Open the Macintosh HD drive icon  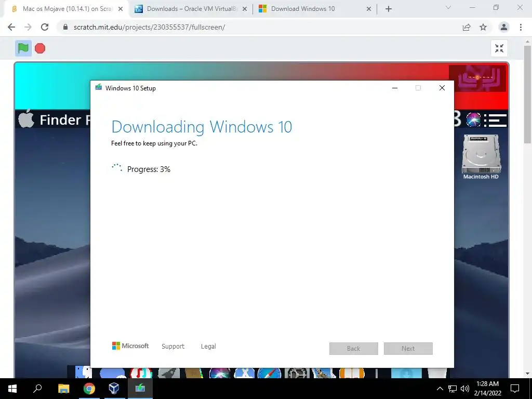coord(481,157)
